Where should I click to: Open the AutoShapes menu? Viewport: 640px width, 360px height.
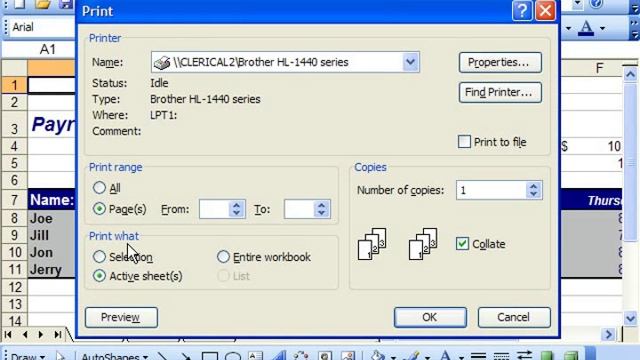(x=114, y=356)
